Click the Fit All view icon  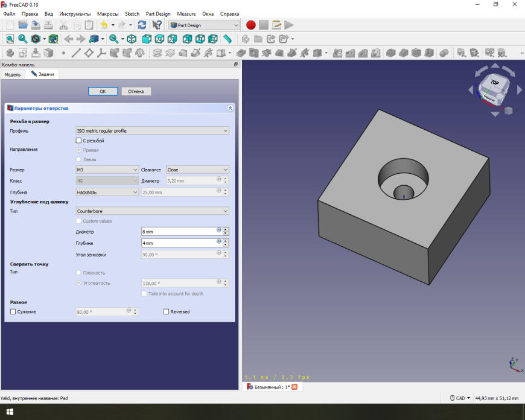[x=10, y=39]
